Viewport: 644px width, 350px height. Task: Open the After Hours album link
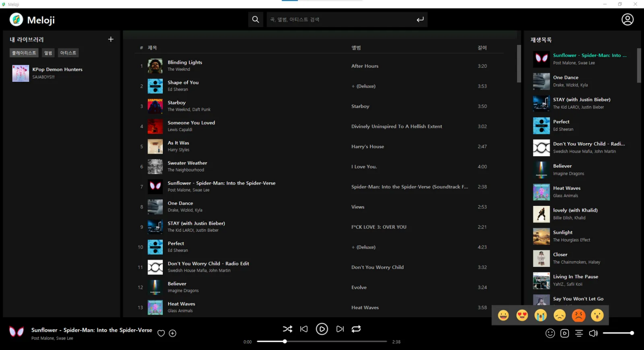pos(365,66)
